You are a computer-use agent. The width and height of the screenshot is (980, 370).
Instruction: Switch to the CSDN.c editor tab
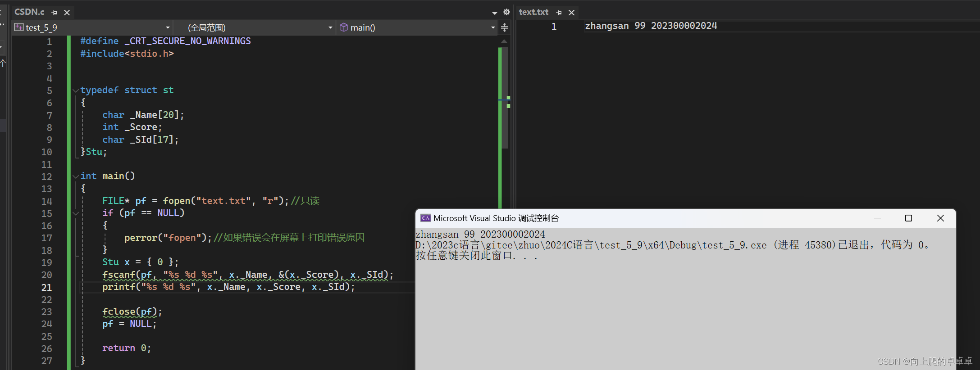point(29,12)
